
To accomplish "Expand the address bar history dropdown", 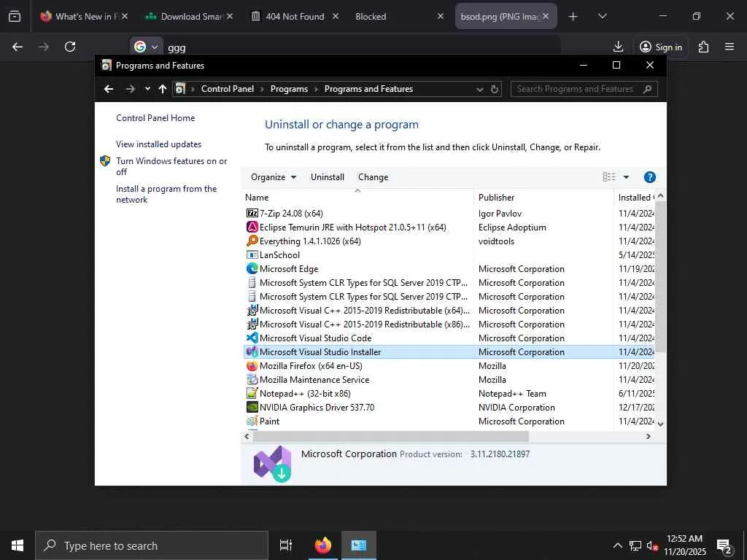I will [x=480, y=89].
